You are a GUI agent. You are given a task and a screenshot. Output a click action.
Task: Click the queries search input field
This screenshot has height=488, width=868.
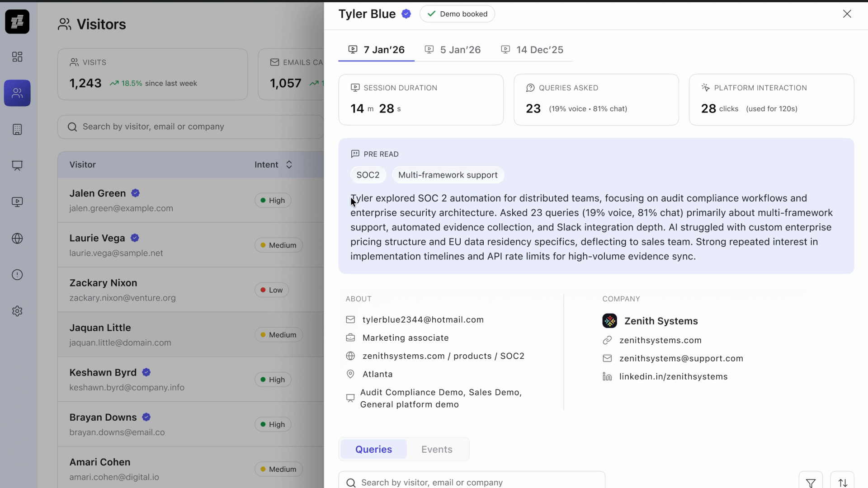click(472, 482)
